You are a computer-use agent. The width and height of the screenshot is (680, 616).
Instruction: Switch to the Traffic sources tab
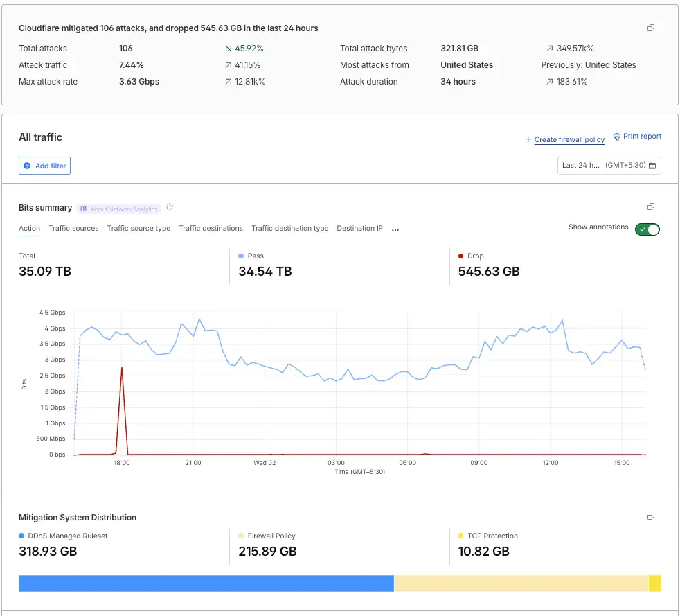(x=73, y=228)
